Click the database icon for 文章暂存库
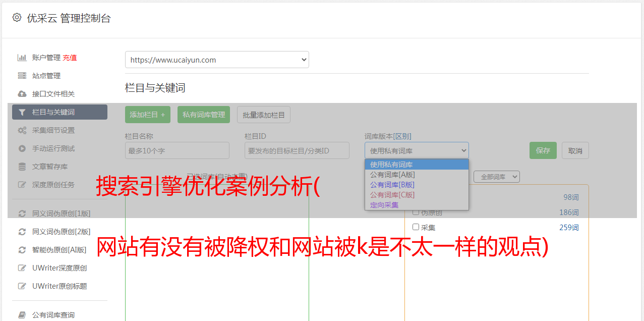 pos(22,167)
